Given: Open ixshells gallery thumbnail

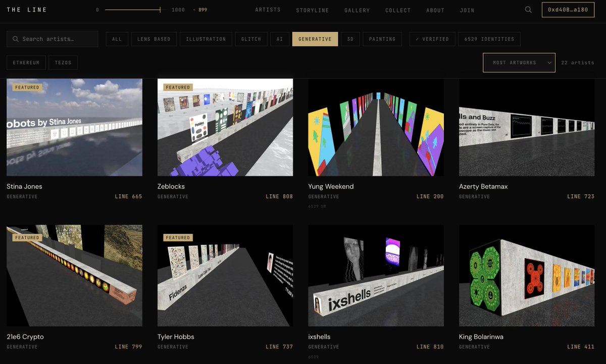Looking at the screenshot, I should click(376, 276).
